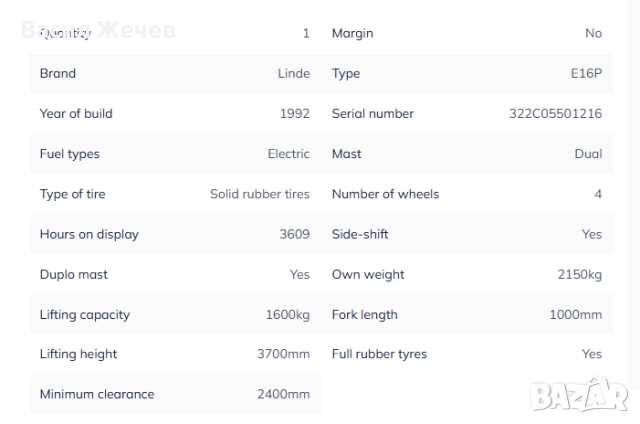Click the Year of build label

click(76, 114)
